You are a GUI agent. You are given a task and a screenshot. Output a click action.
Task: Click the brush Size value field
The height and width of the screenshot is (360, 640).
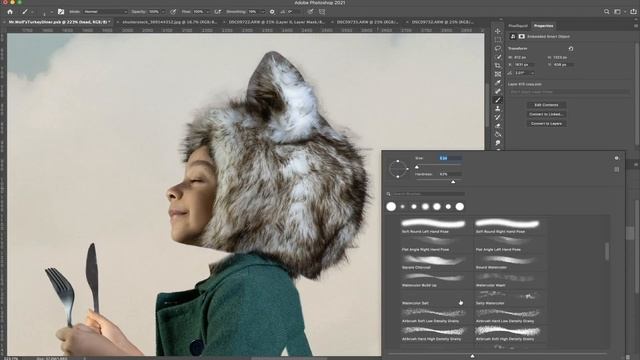[x=450, y=158]
